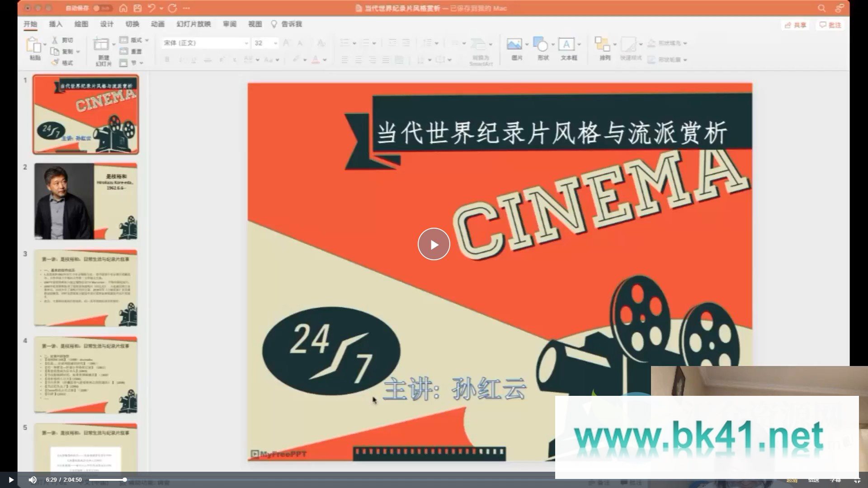Image resolution: width=868 pixels, height=488 pixels.
Task: Open the 插入 ribbon tab
Action: click(56, 24)
